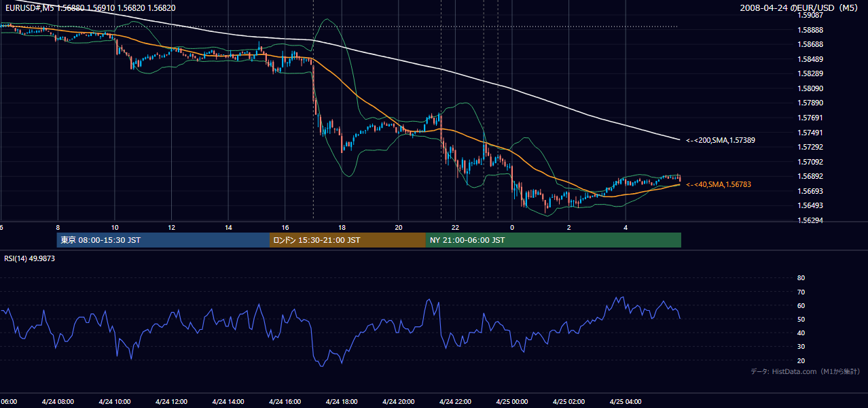Click the 4/24 14:00 date axis label

point(228,402)
